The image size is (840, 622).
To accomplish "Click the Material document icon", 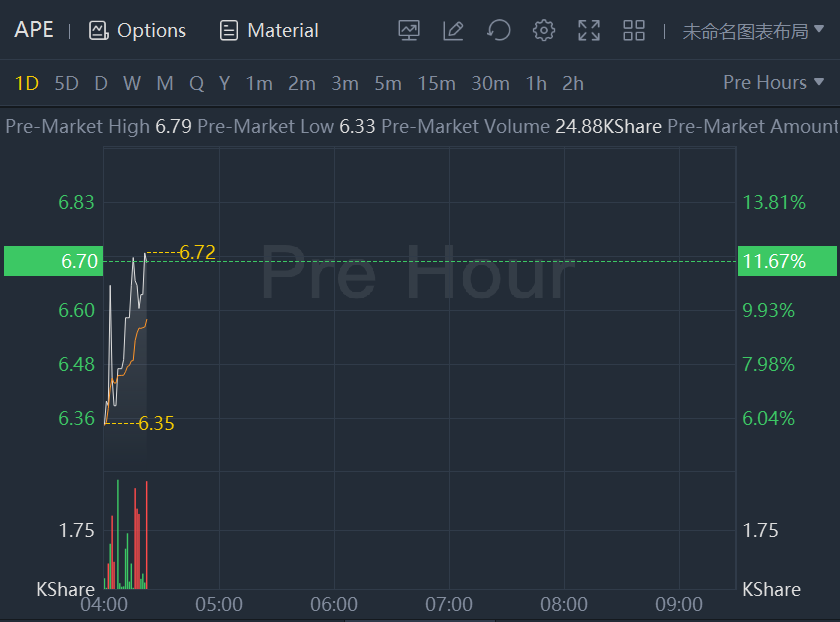I will pyautogui.click(x=229, y=30).
